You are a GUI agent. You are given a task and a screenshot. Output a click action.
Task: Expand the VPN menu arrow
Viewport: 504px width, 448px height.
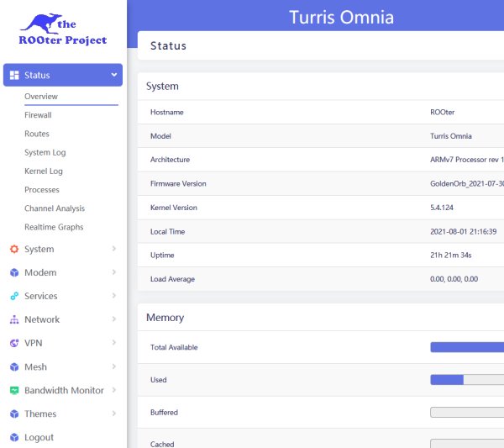point(113,342)
